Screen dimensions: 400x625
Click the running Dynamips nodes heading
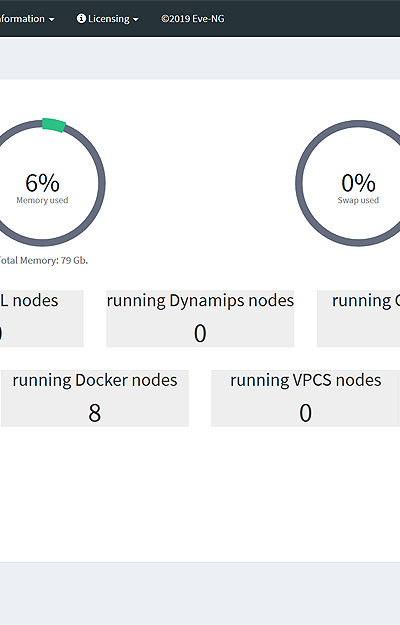(x=200, y=301)
